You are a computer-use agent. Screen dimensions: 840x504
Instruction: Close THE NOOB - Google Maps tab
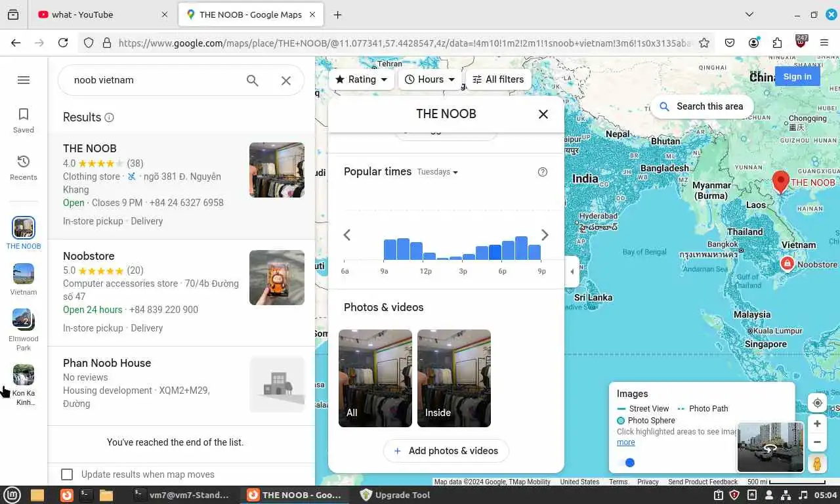pyautogui.click(x=312, y=14)
